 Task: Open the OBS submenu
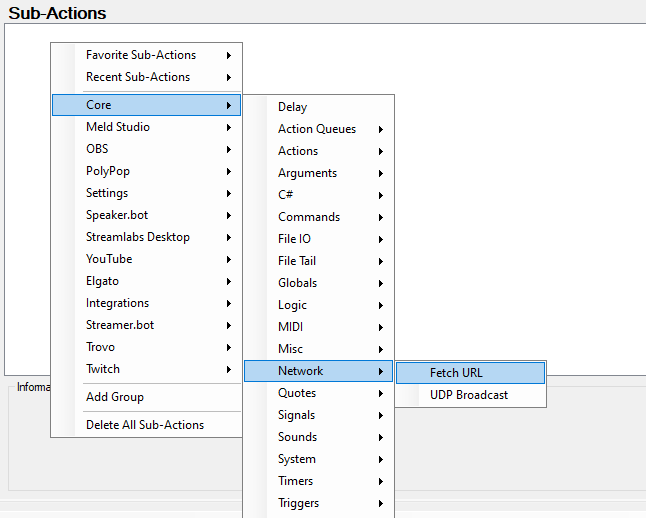(x=97, y=149)
